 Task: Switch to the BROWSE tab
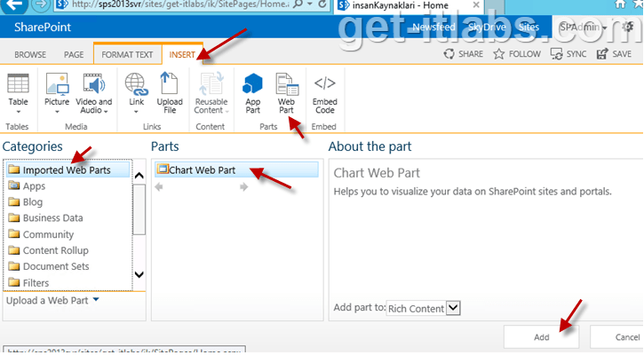click(30, 55)
